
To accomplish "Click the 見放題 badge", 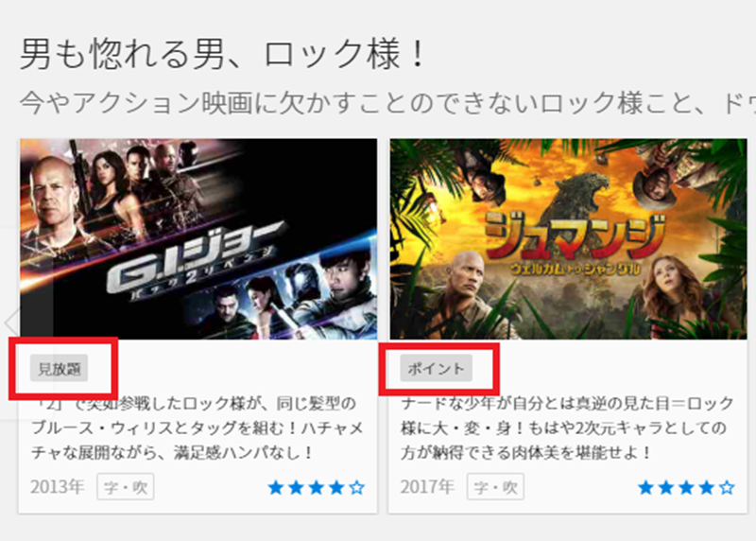I will 59,368.
